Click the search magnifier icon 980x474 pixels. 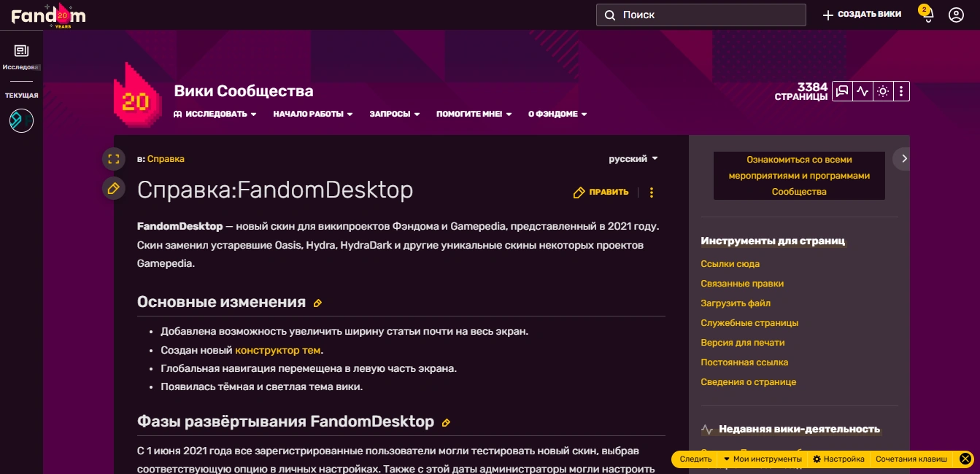click(x=610, y=15)
